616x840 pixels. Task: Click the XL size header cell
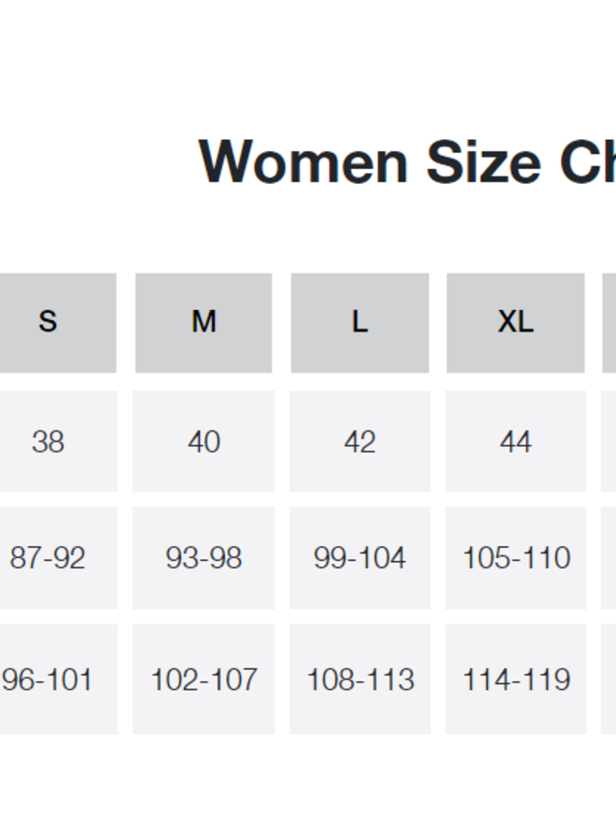pos(515,322)
